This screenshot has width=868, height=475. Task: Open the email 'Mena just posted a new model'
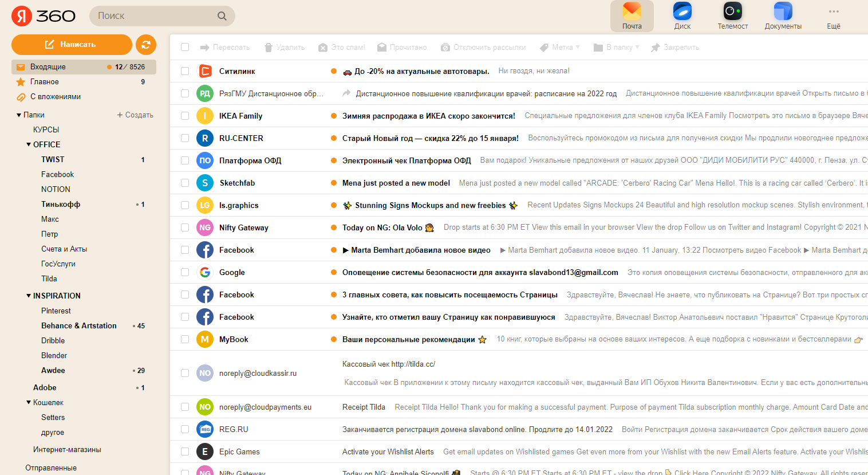pos(396,183)
